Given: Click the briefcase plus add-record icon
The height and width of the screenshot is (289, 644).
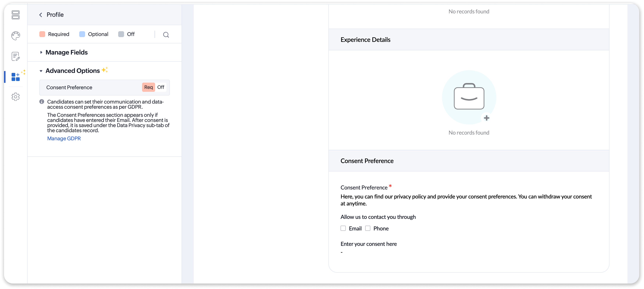Looking at the screenshot, I should tap(486, 118).
